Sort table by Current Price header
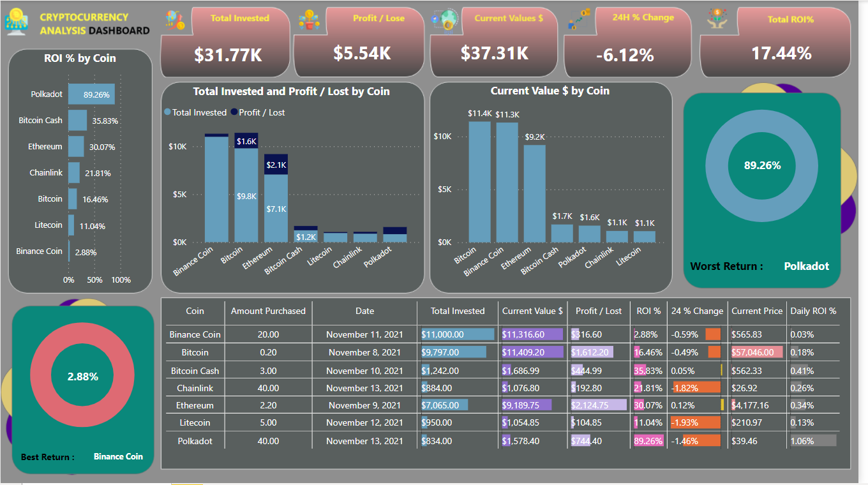Screen dimensions: 868x485 (757, 311)
